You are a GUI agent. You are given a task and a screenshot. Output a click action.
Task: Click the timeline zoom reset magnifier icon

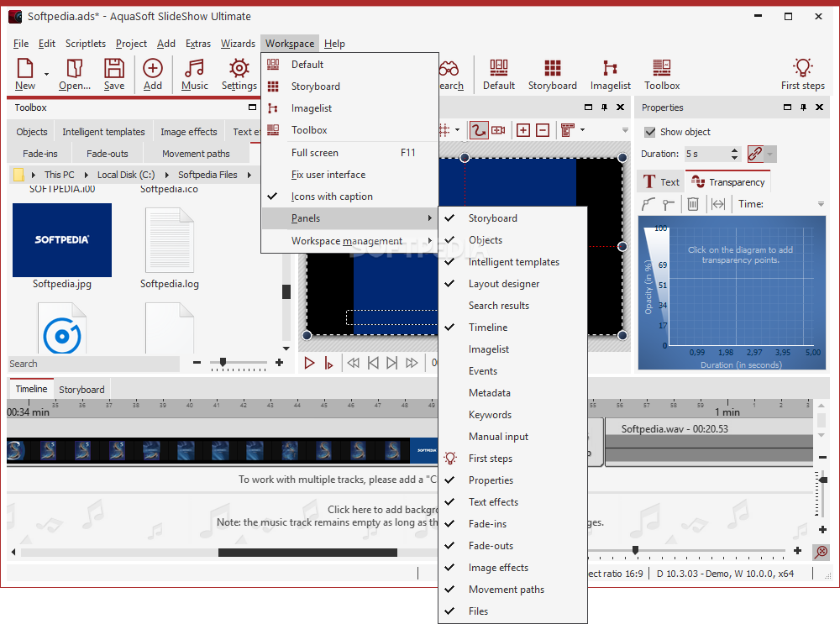pos(821,551)
